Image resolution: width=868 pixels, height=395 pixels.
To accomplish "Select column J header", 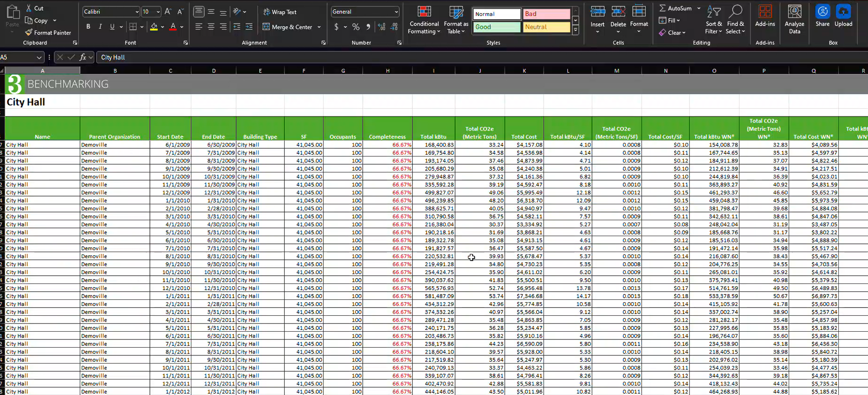I will [x=479, y=71].
